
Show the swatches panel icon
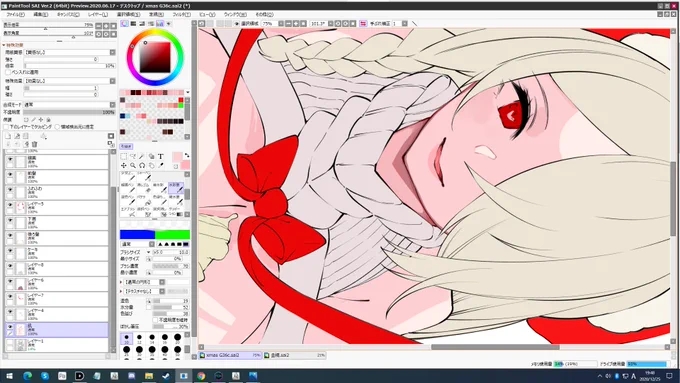click(160, 24)
